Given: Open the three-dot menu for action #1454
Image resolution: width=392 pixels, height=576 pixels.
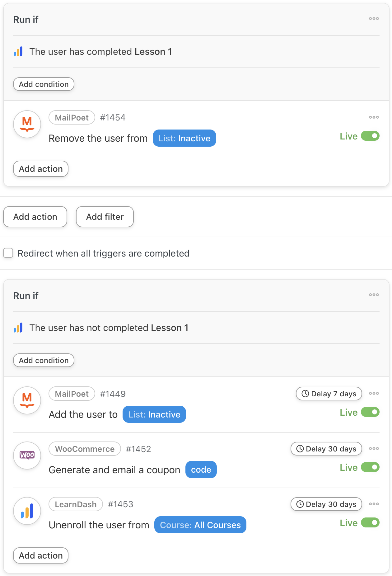Looking at the screenshot, I should [374, 117].
